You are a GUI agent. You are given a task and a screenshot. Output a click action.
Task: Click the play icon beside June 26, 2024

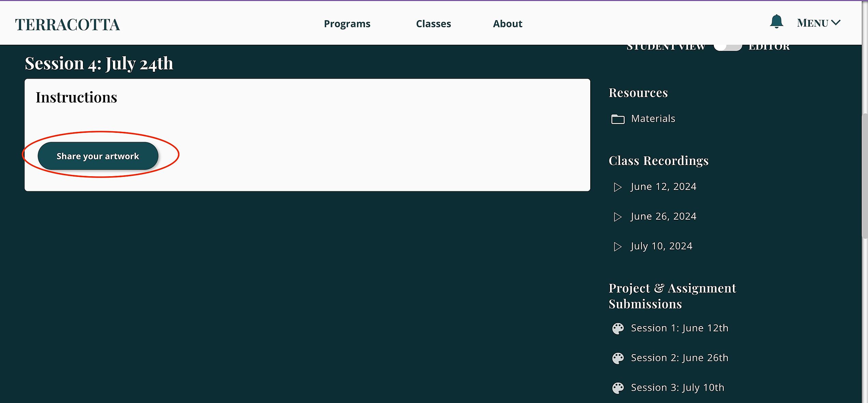click(x=618, y=217)
